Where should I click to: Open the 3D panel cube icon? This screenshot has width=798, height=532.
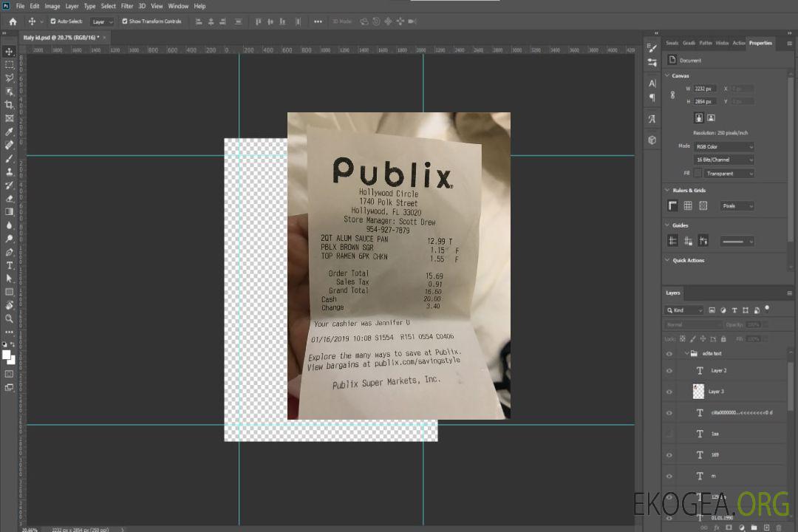pos(652,140)
